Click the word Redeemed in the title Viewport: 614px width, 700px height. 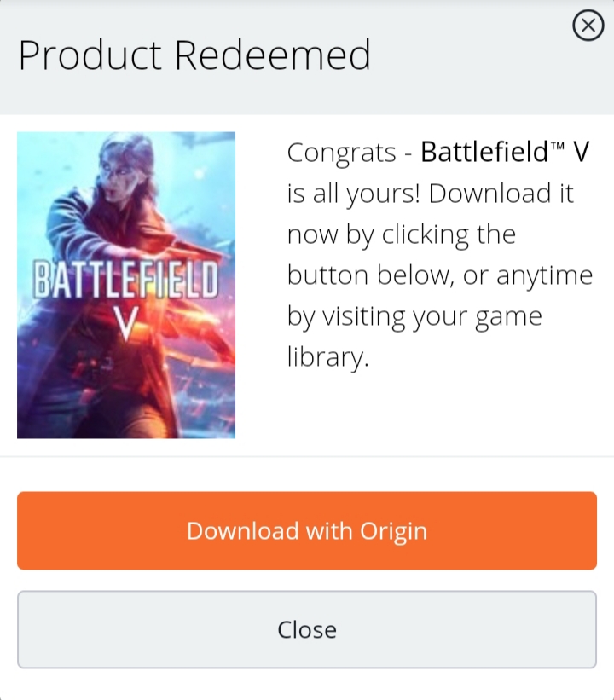coord(272,55)
